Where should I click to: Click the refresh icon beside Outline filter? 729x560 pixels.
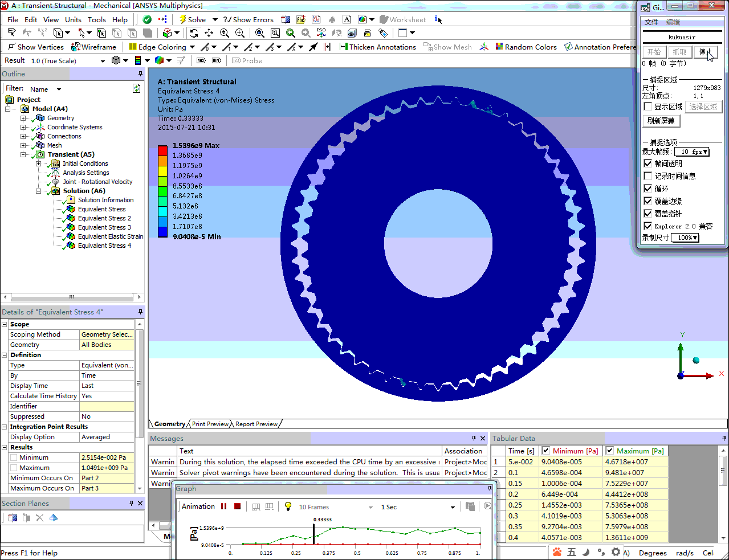pos(137,89)
